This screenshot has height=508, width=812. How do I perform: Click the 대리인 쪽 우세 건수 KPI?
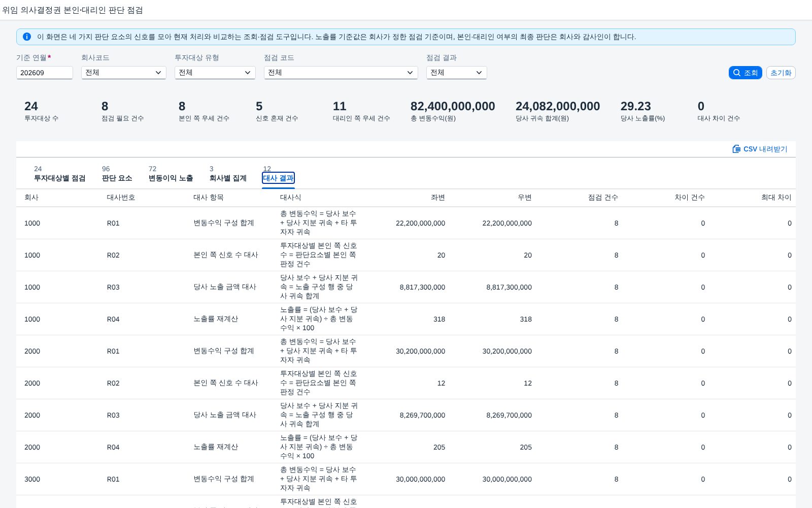[x=361, y=111]
